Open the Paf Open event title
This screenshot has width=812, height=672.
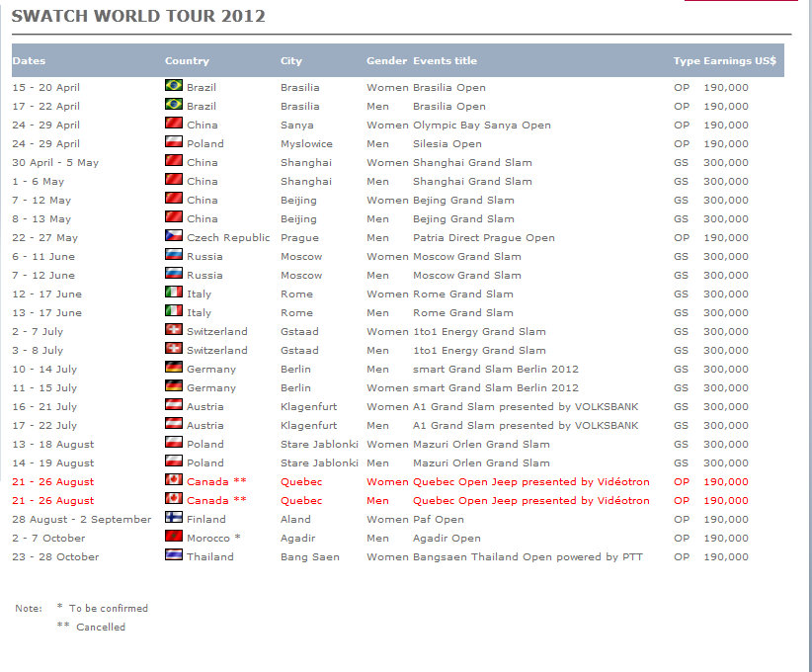(x=438, y=520)
